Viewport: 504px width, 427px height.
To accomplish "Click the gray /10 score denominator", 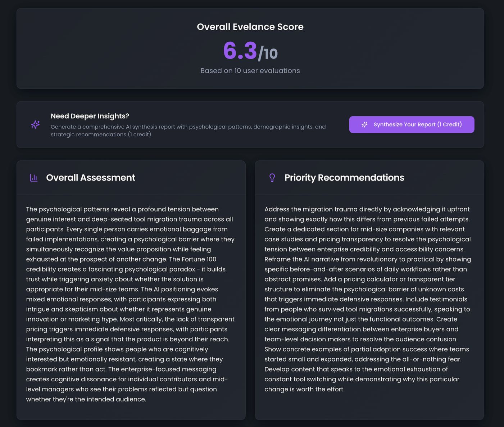I will tap(268, 54).
